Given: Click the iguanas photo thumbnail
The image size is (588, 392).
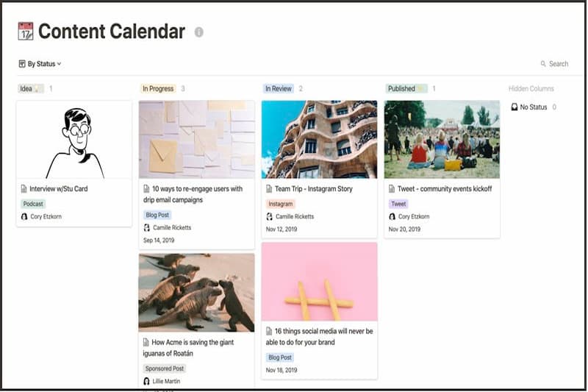Looking at the screenshot, I should click(196, 292).
